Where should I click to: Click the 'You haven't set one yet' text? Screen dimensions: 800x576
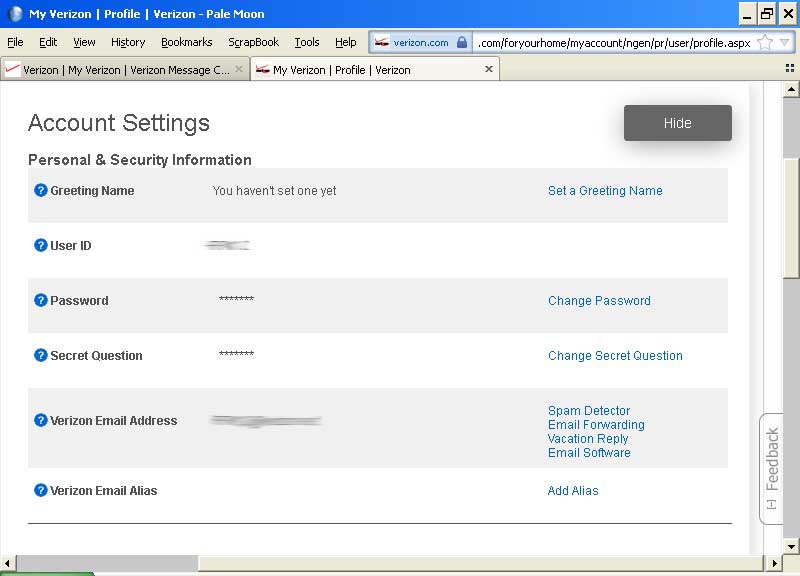tap(274, 191)
